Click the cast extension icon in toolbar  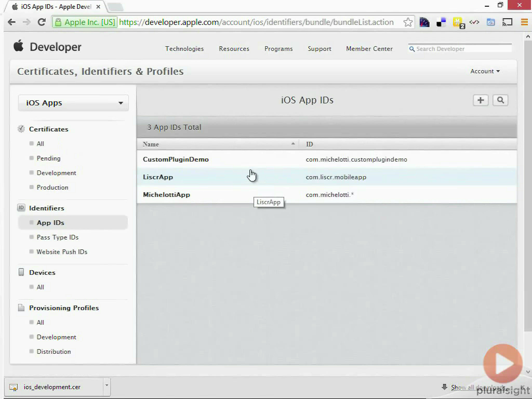point(507,22)
